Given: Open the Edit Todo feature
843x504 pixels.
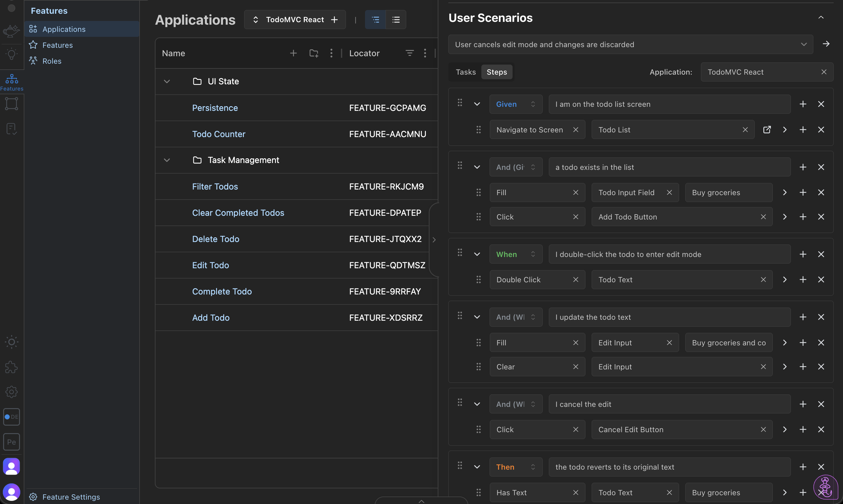Looking at the screenshot, I should [210, 265].
